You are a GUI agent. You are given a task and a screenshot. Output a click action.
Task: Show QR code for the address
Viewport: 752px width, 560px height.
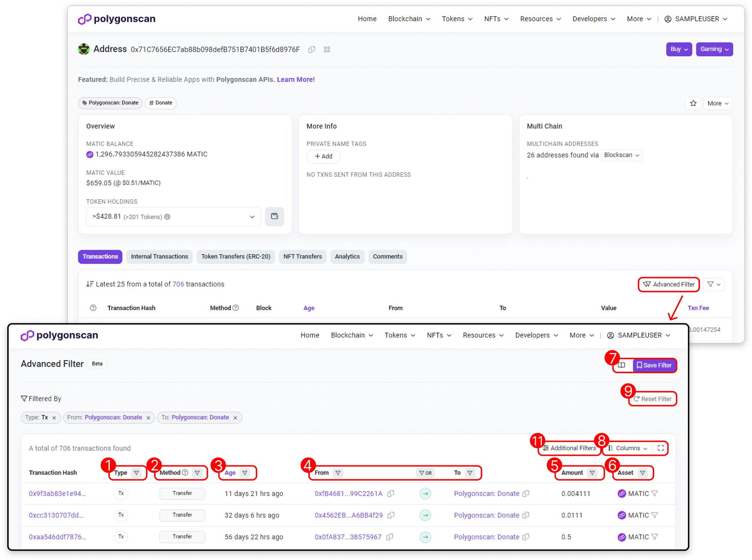coord(327,50)
